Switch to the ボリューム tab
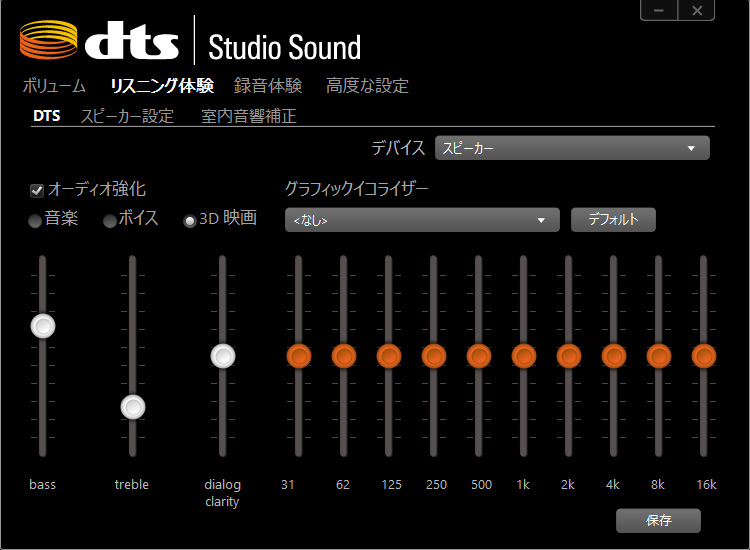Screen dimensions: 750x550 click(54, 86)
